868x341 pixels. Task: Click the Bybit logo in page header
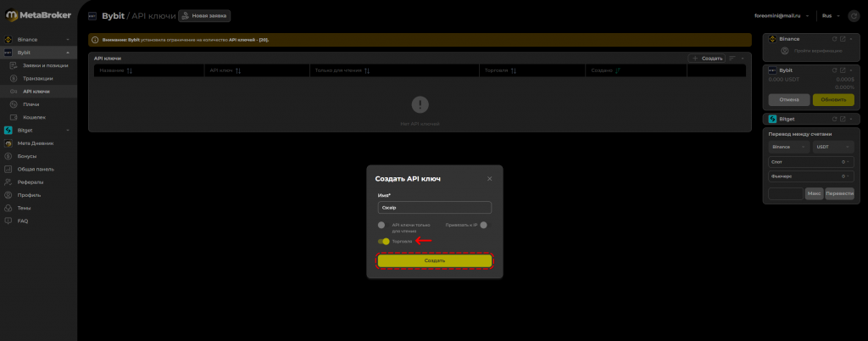92,16
